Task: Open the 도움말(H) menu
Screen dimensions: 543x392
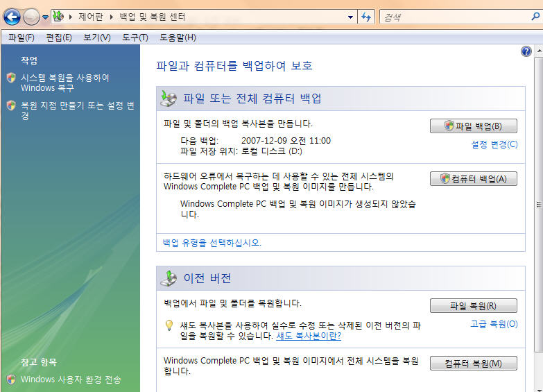Action: [178, 37]
